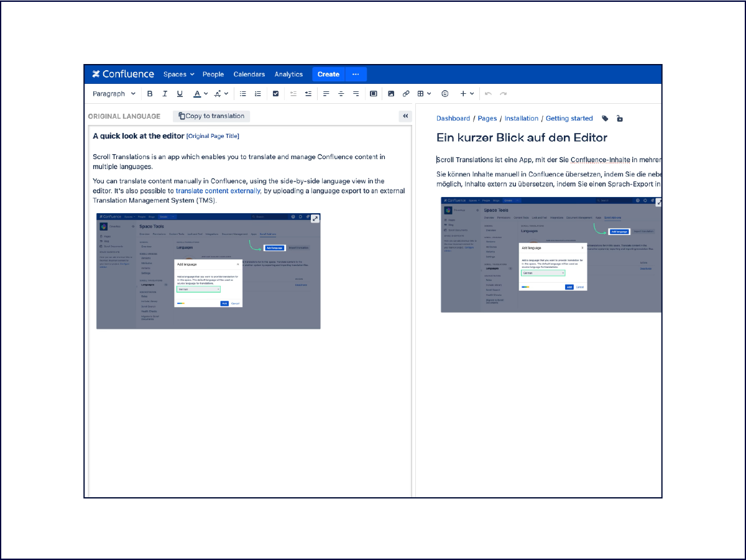Open the Pages breadcrumb link
The width and height of the screenshot is (746, 560).
[x=487, y=118]
